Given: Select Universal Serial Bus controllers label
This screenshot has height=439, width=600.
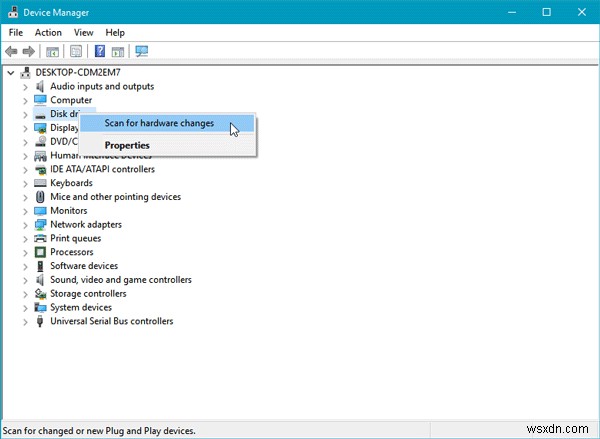Looking at the screenshot, I should tap(111, 321).
